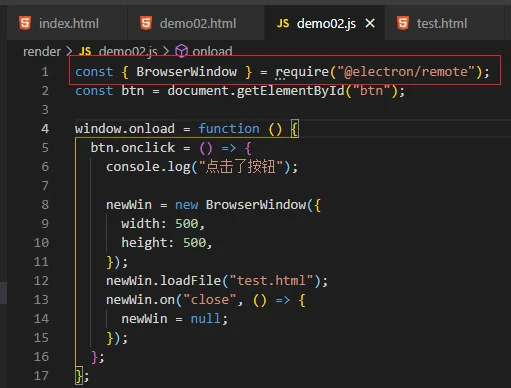
Task: Click the "test.html" string on line 12
Action: (x=271, y=281)
